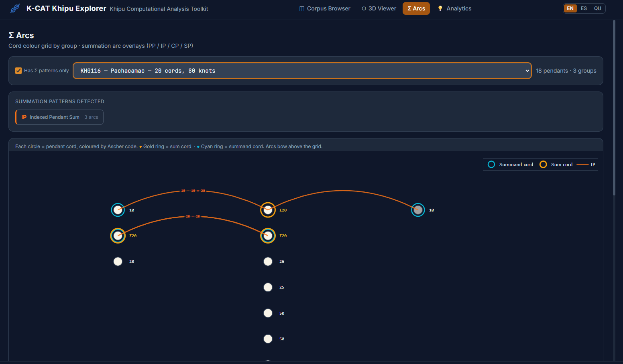This screenshot has width=623, height=364.
Task: Click the Corpus Browser grid icon
Action: [302, 9]
